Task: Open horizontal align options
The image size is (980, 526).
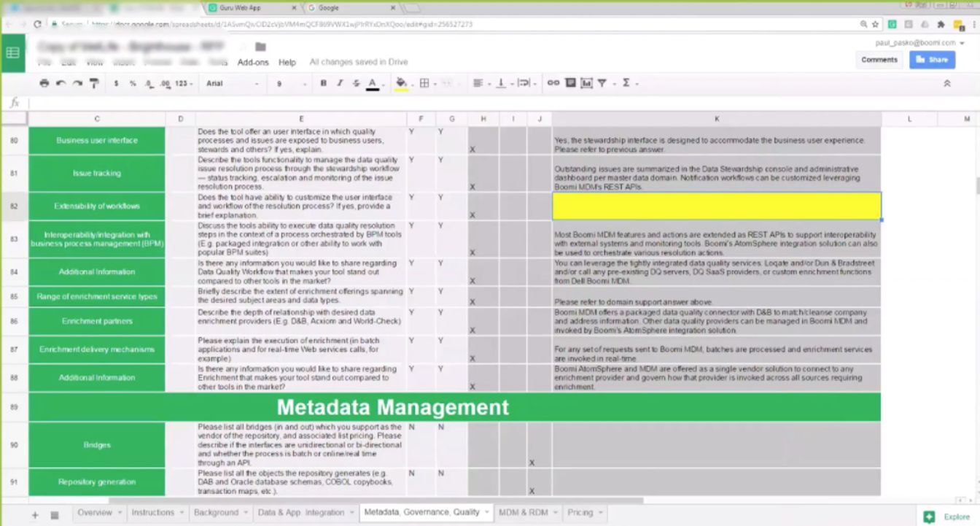Action: point(480,83)
